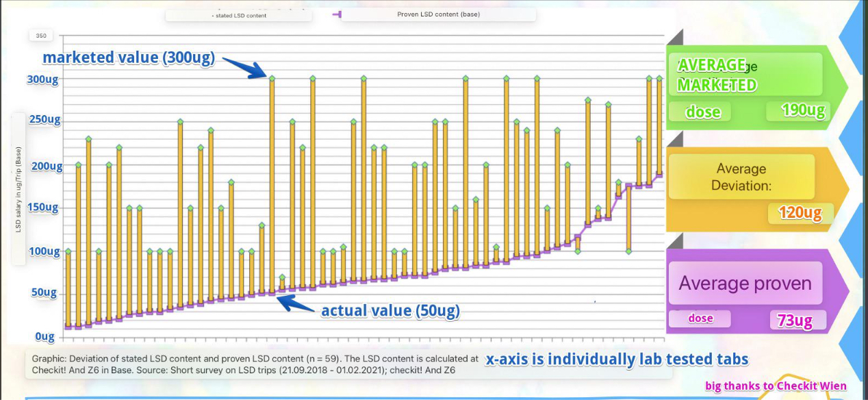Click the vertical y-axis title 'LSD salary in ug/Trip'
868x400 pixels.
pos(18,188)
